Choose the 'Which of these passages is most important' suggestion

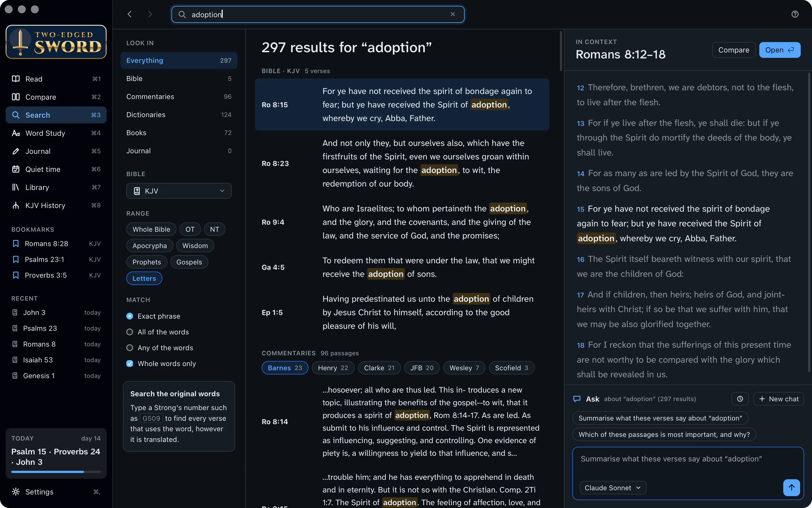point(664,434)
